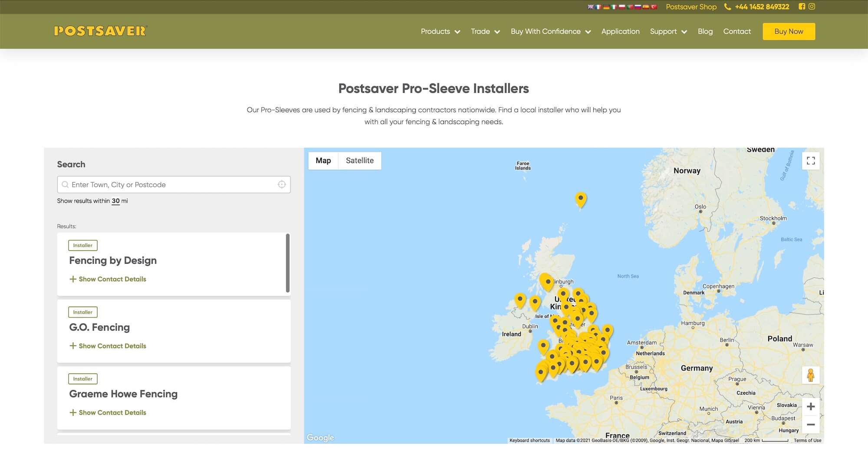868x458 pixels.
Task: Select the Italian flag language option
Action: (614, 7)
